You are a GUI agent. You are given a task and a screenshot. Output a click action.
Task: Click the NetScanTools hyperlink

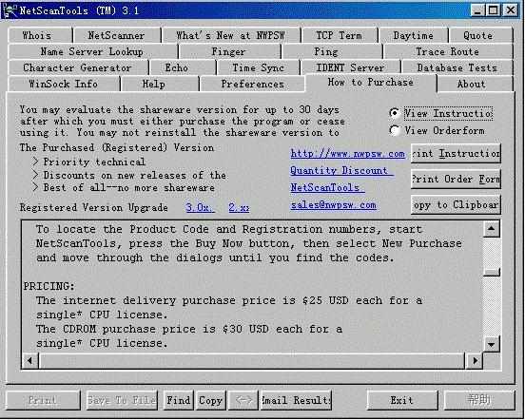[x=327, y=187]
